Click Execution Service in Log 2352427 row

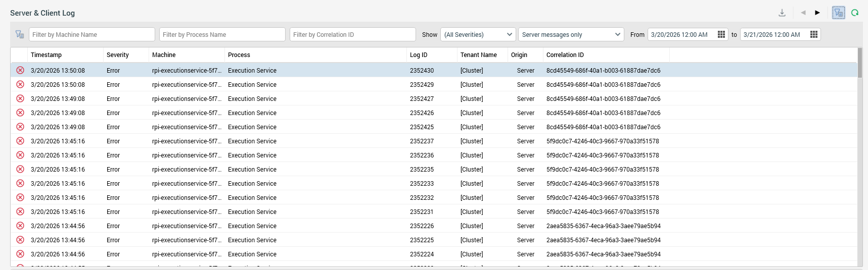[252, 99]
